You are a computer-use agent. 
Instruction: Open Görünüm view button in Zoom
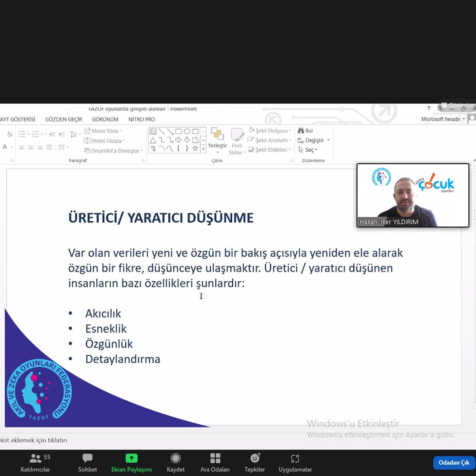[457, 105]
